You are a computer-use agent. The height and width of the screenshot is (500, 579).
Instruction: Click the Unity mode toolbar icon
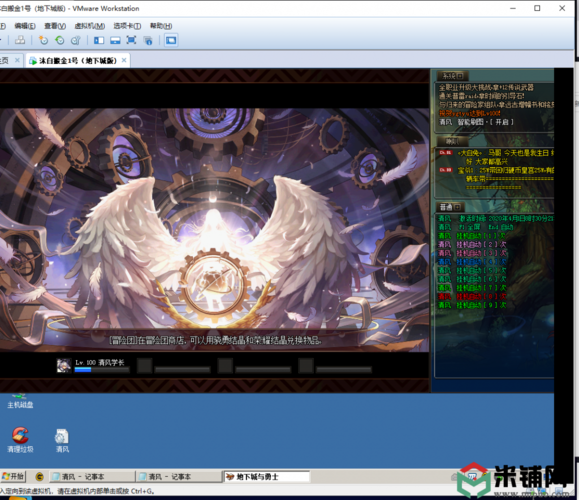click(148, 40)
